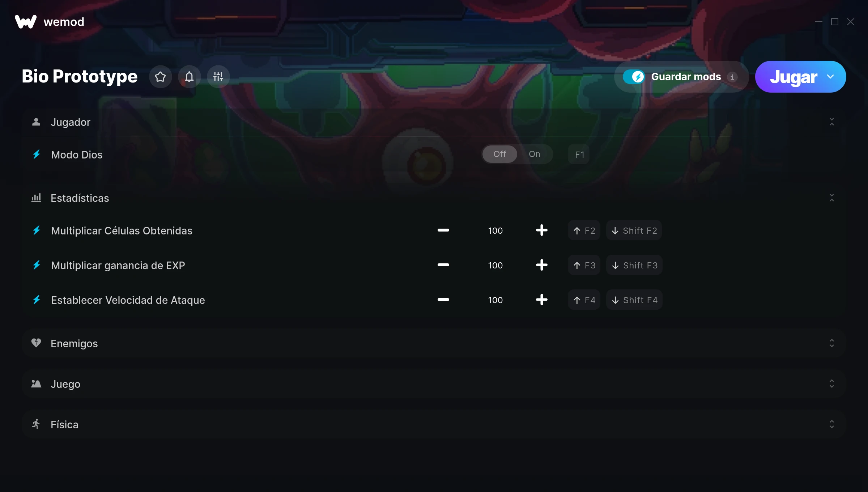Collapse the Estadísticas section
Viewport: 868px width, 492px height.
pyautogui.click(x=831, y=198)
